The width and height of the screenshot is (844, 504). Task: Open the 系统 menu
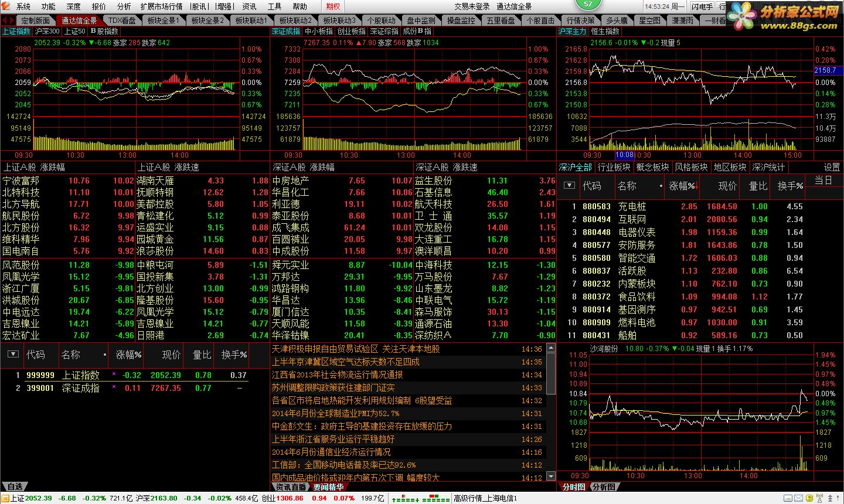23,6
